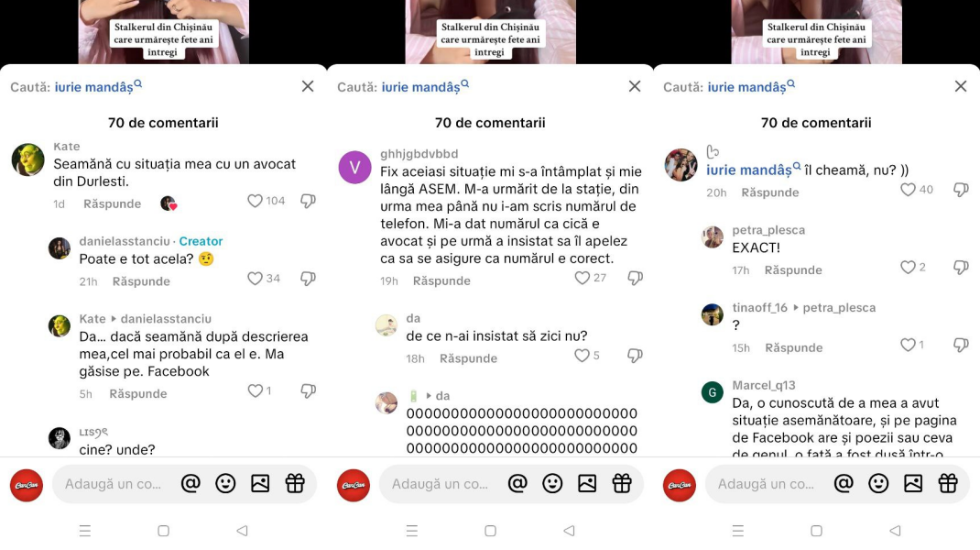The image size is (980, 550).
Task: Reply to petra_plesca's comment
Action: point(793,270)
